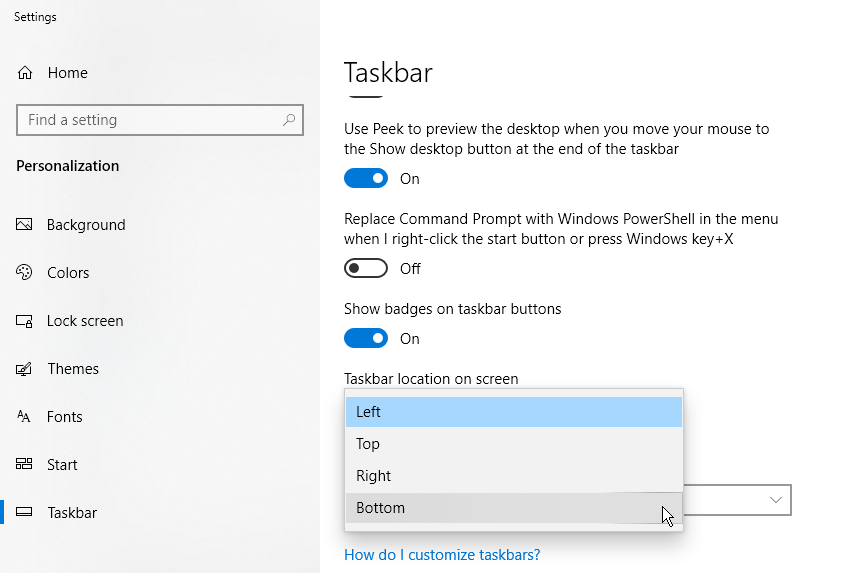Open How do I customize taskbars link
The width and height of the screenshot is (842, 573).
click(442, 555)
